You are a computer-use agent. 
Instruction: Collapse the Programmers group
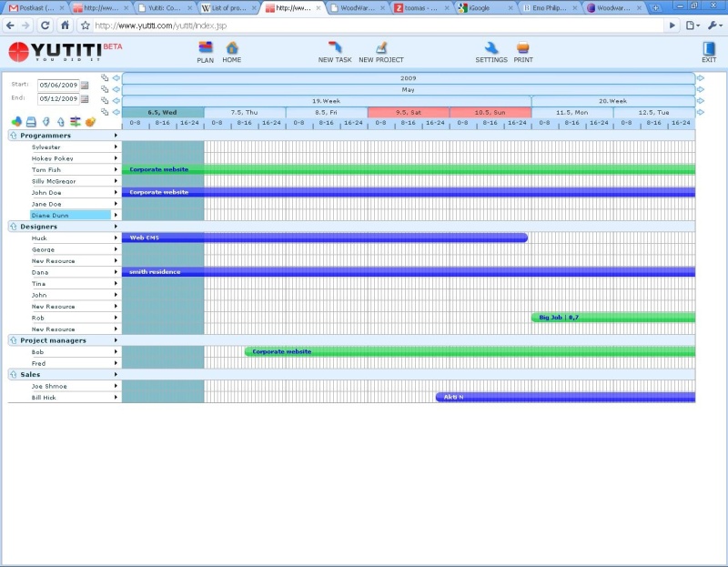point(14,136)
